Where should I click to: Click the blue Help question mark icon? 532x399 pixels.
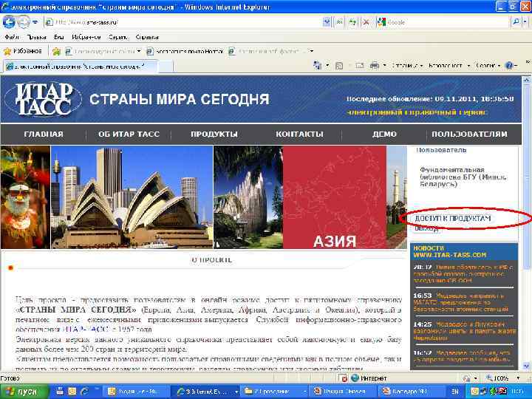coord(510,66)
